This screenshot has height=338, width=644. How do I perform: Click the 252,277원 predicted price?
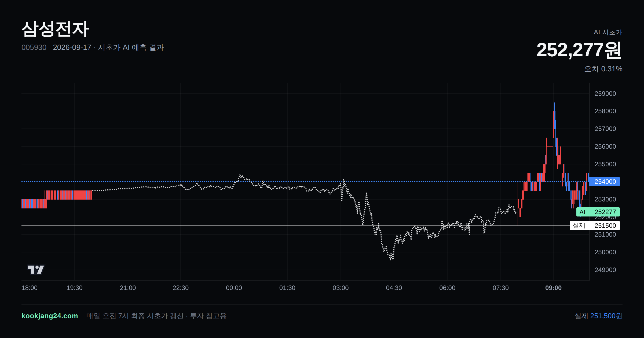(x=579, y=50)
